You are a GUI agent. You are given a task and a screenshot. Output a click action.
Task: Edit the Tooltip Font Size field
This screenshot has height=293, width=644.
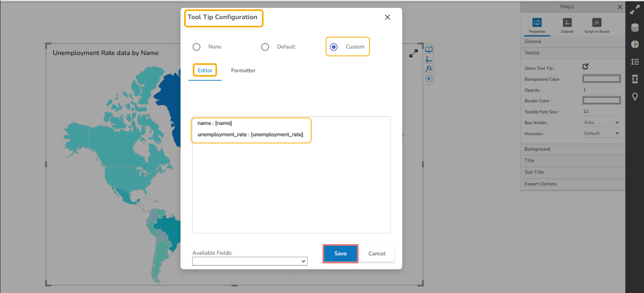tap(601, 111)
